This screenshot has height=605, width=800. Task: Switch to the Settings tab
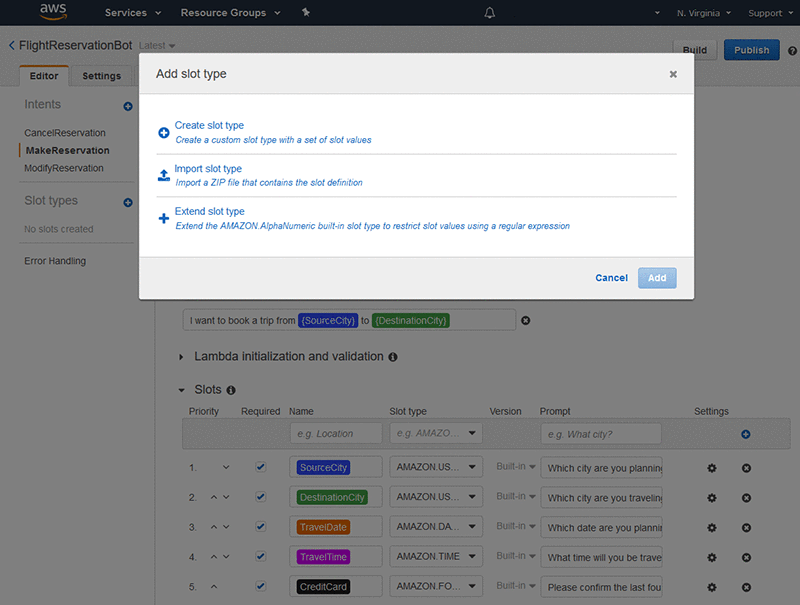pos(102,76)
